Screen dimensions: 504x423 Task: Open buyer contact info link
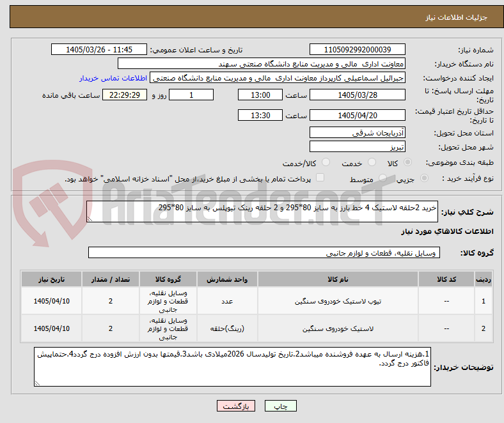coord(113,78)
